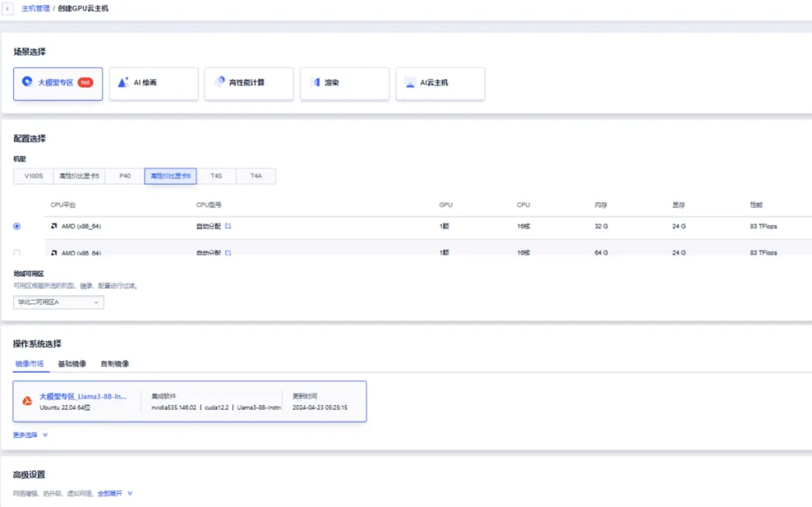
Task: Select the 渲染 scenario icon
Action: (315, 82)
